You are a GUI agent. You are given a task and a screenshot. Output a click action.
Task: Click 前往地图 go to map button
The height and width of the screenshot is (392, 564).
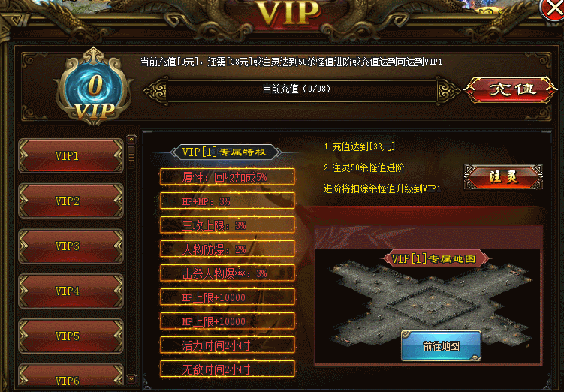click(x=441, y=346)
